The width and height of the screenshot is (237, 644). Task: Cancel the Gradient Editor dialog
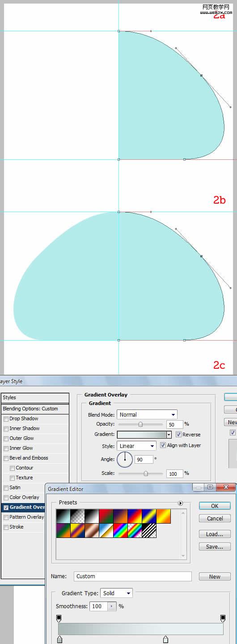point(215,518)
